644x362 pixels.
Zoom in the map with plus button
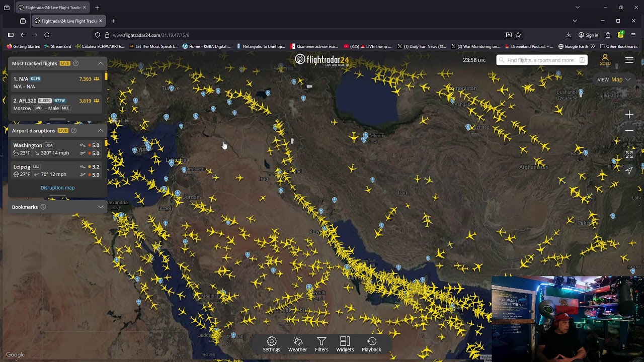[x=629, y=115]
